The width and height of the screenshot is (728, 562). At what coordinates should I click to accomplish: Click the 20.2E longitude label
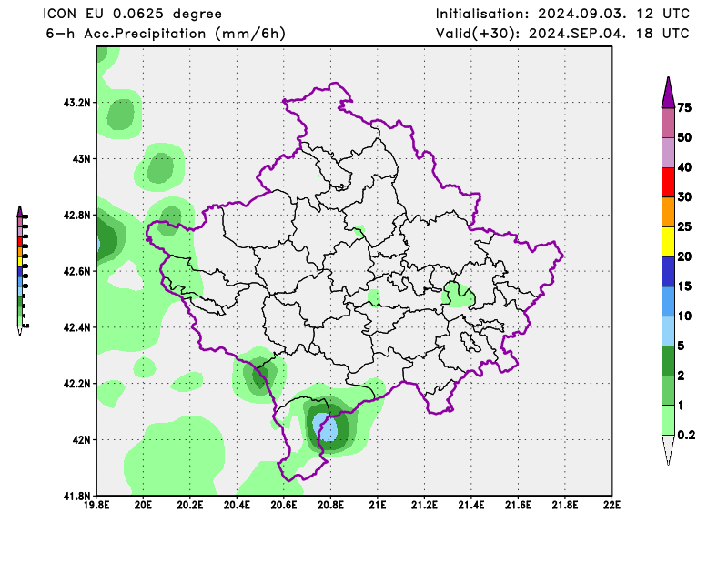(x=190, y=505)
